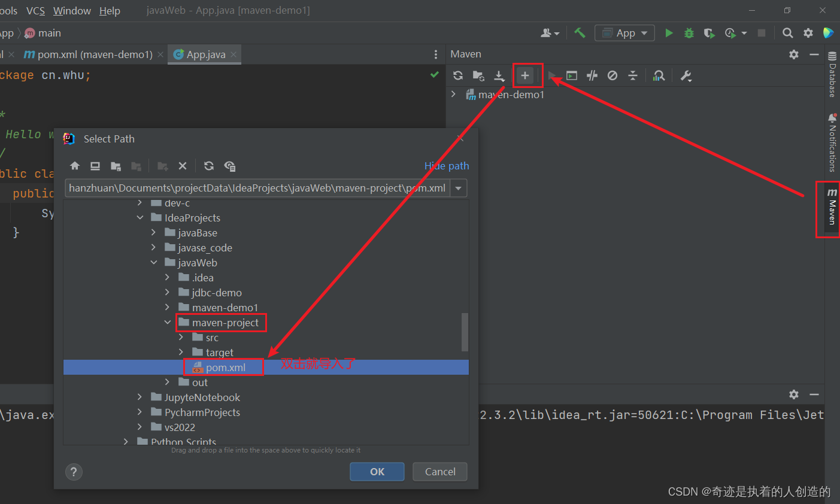Run App with Coverage icon
The image size is (840, 504).
coord(709,33)
